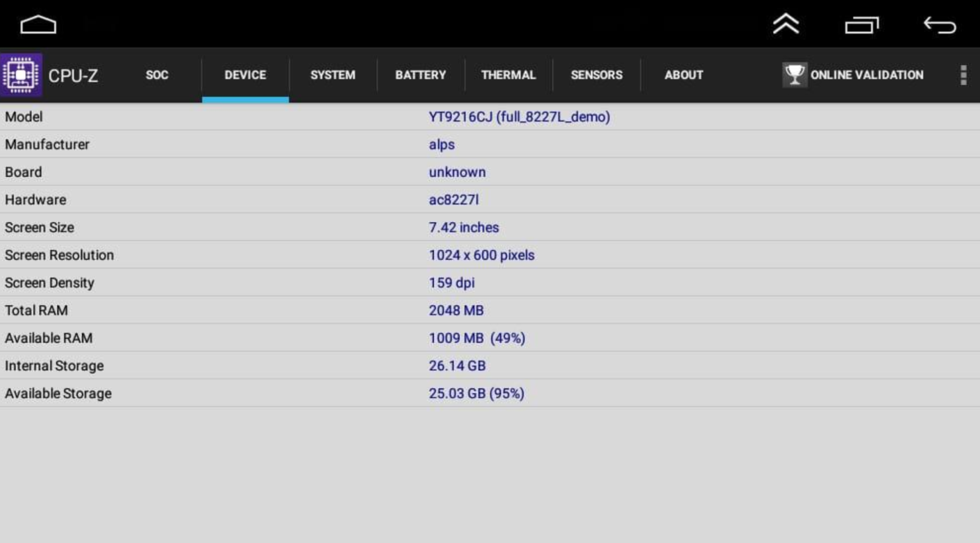This screenshot has height=543, width=980.
Task: Select the Screen Size row label
Action: pyautogui.click(x=39, y=227)
